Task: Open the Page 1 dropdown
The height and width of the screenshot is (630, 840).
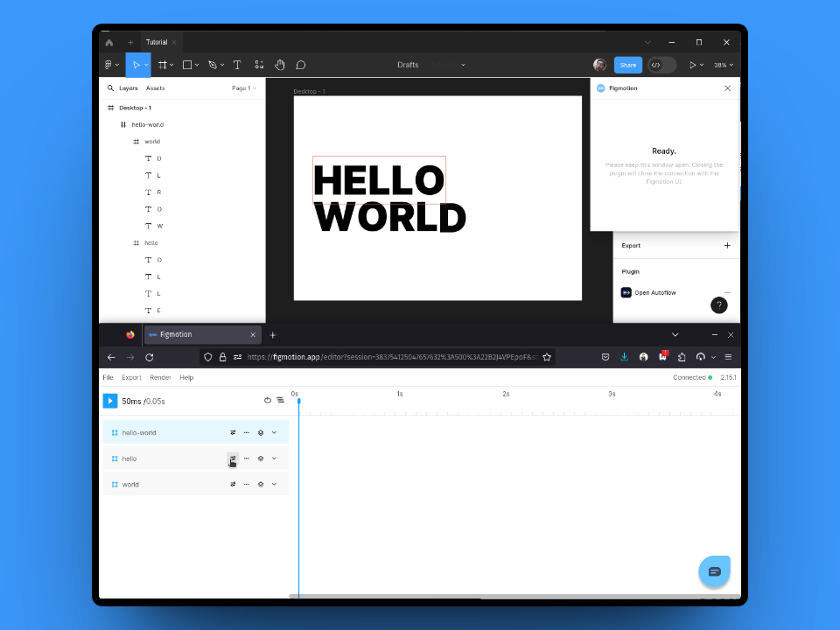Action: 244,87
